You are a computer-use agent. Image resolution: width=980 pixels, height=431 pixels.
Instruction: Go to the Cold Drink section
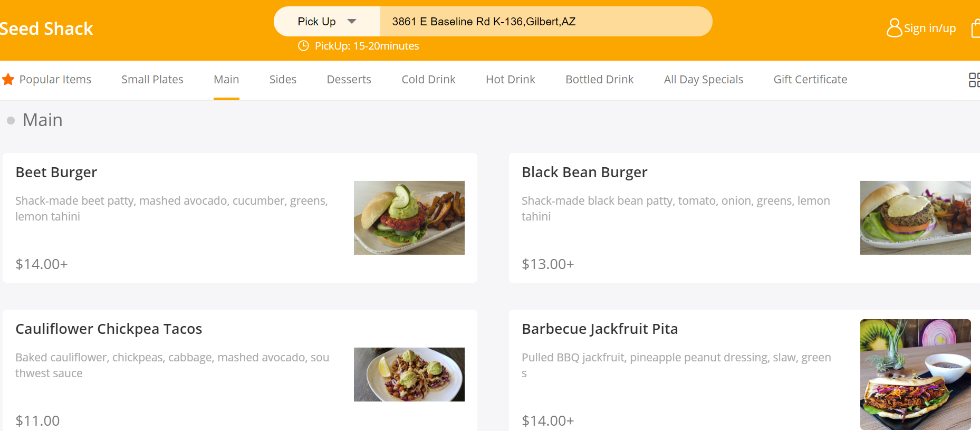click(428, 80)
